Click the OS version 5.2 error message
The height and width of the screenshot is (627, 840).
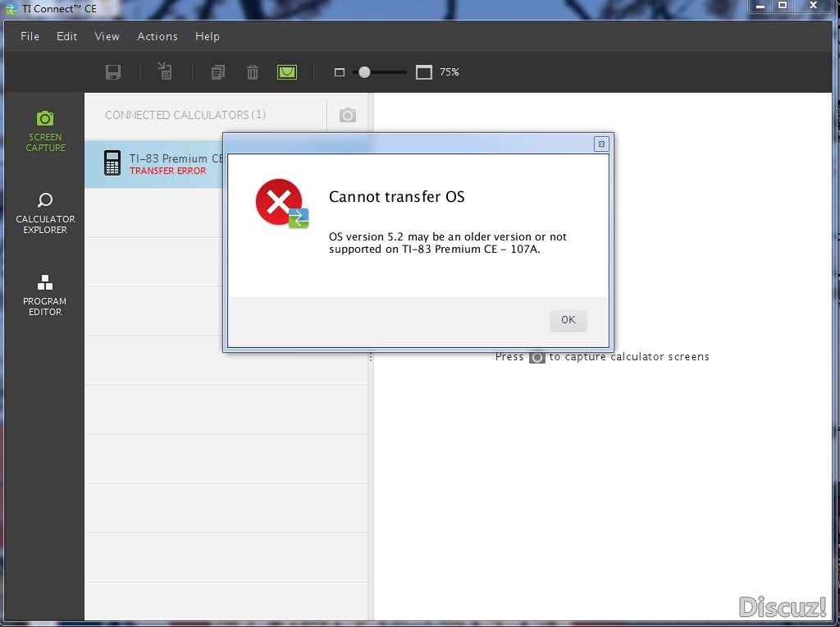click(448, 243)
